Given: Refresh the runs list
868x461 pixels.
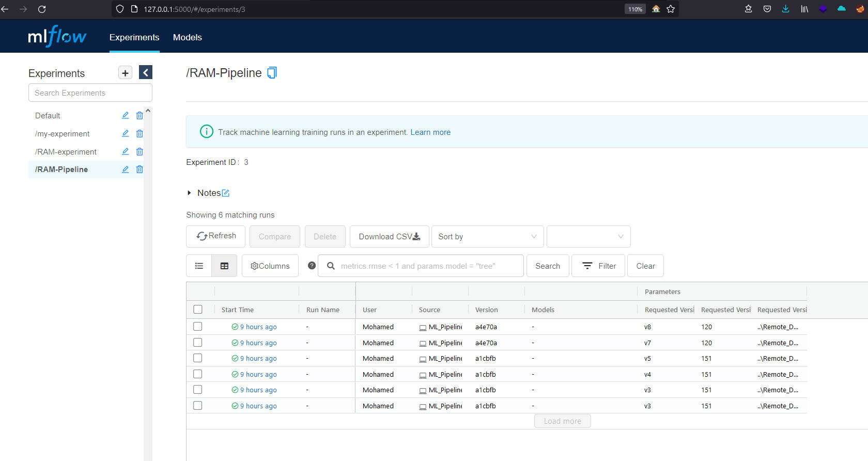Looking at the screenshot, I should 216,236.
